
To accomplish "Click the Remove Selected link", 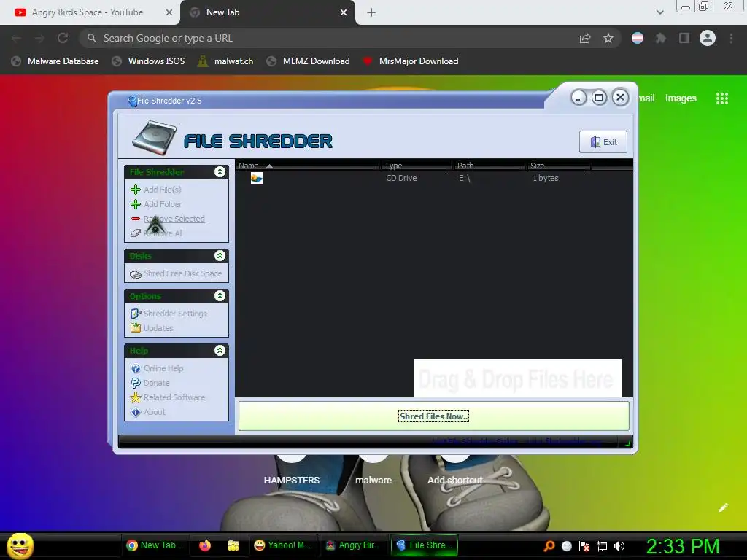I will click(x=174, y=219).
